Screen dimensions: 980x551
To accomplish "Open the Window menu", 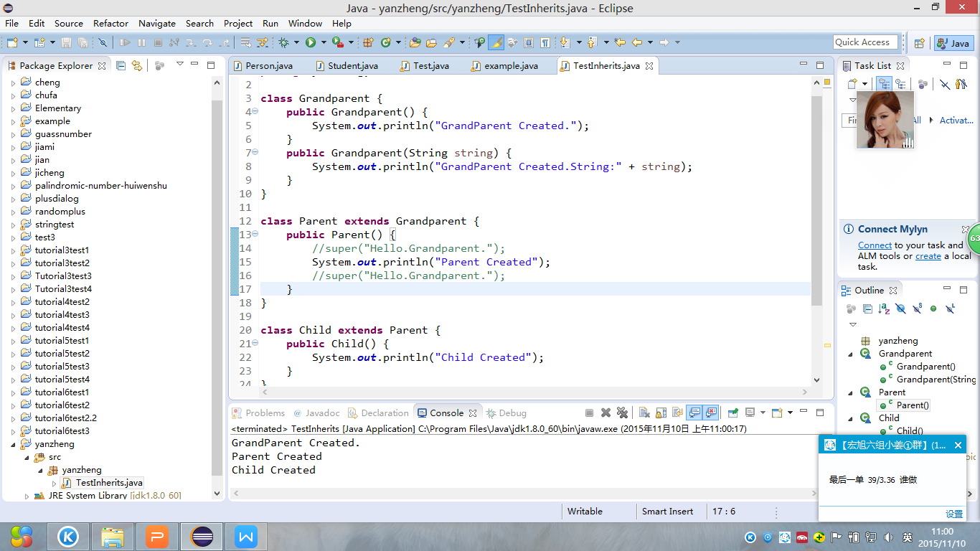I will [x=305, y=23].
